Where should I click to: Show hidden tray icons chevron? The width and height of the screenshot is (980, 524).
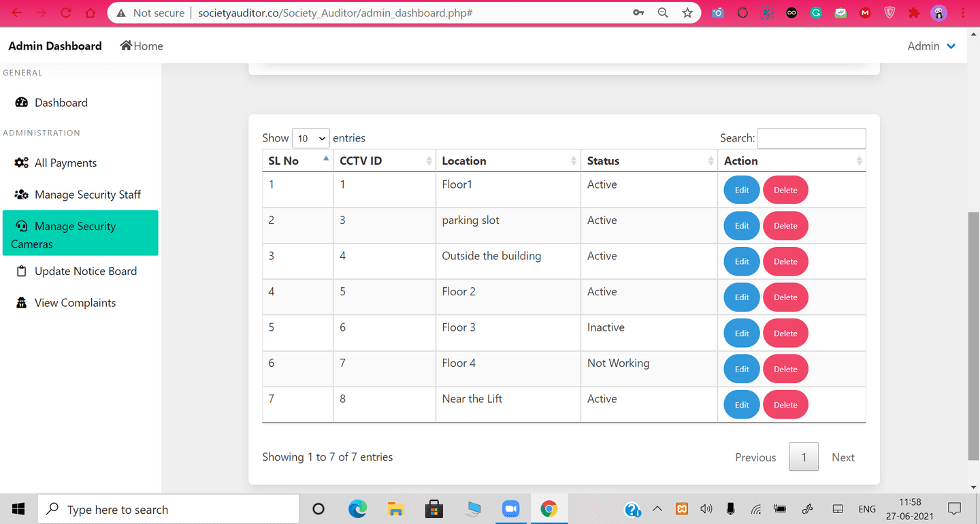(657, 509)
